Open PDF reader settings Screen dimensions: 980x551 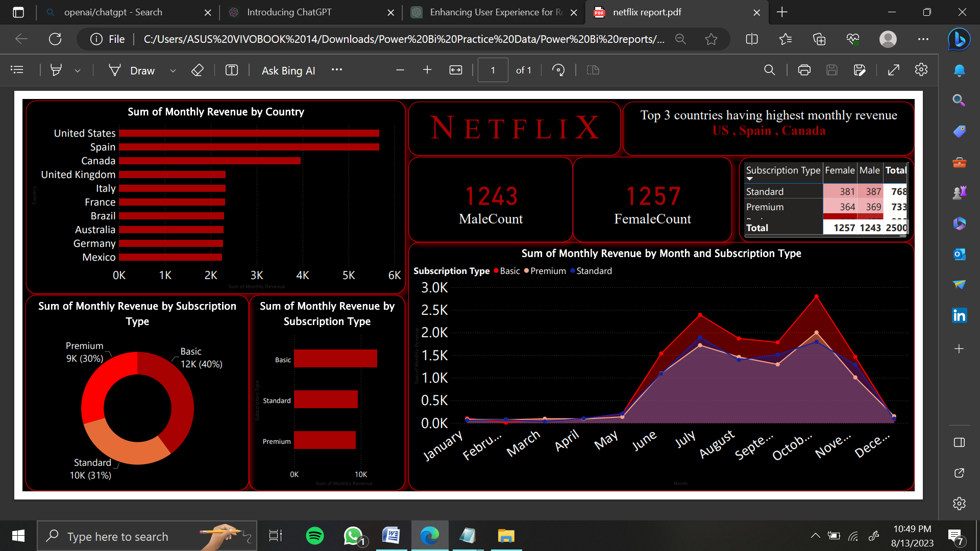[x=921, y=70]
